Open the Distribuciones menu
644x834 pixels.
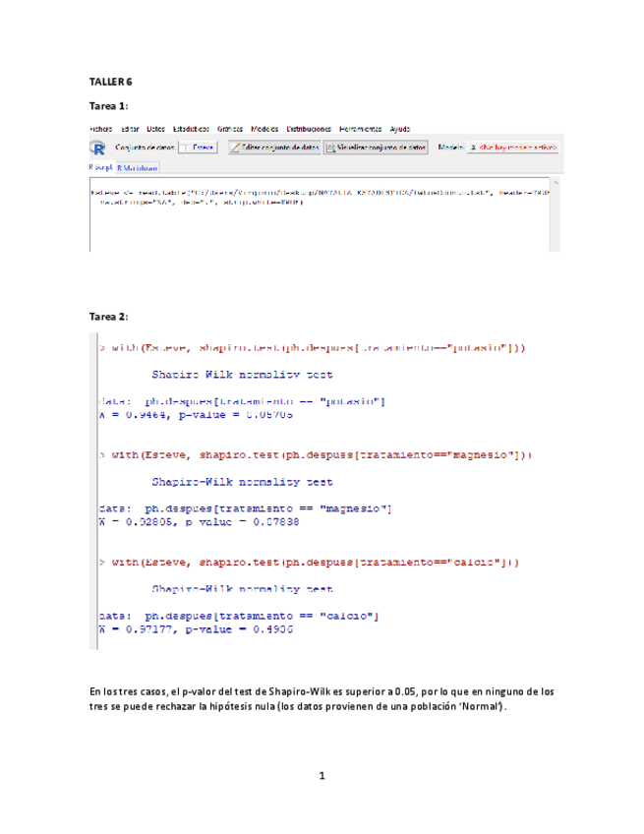pos(309,129)
